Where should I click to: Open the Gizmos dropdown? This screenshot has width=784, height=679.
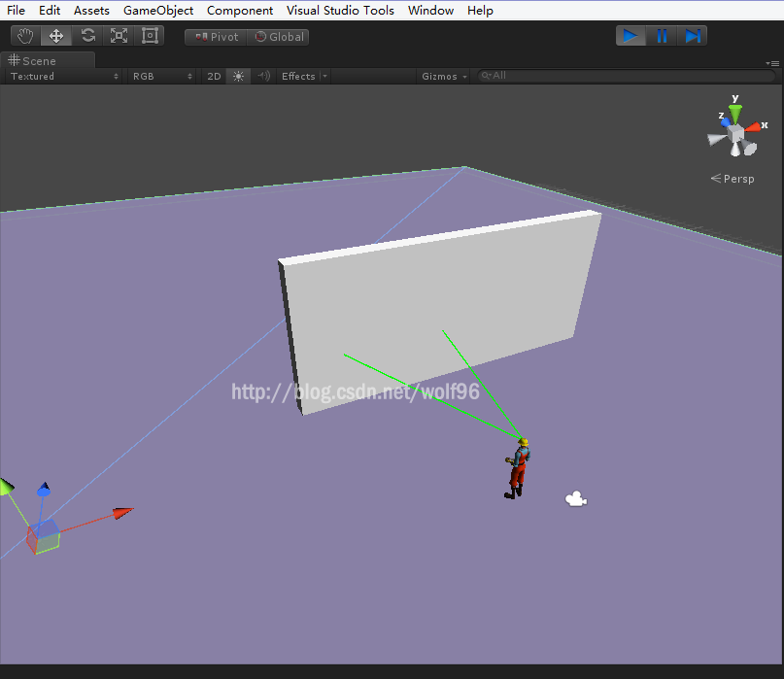[444, 76]
